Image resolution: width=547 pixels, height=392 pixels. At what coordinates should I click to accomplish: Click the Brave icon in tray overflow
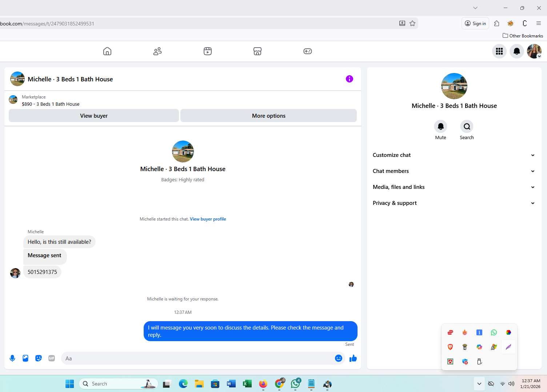pos(450,347)
